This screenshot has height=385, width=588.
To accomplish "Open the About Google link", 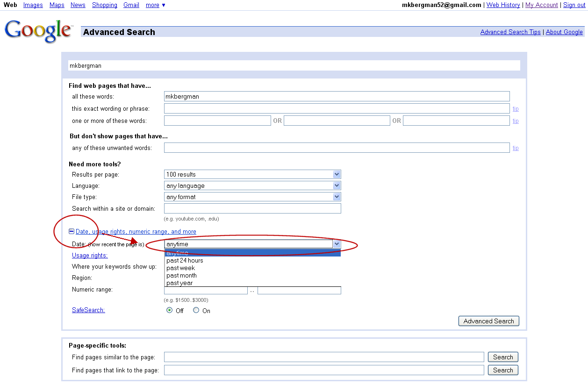I will [x=564, y=32].
